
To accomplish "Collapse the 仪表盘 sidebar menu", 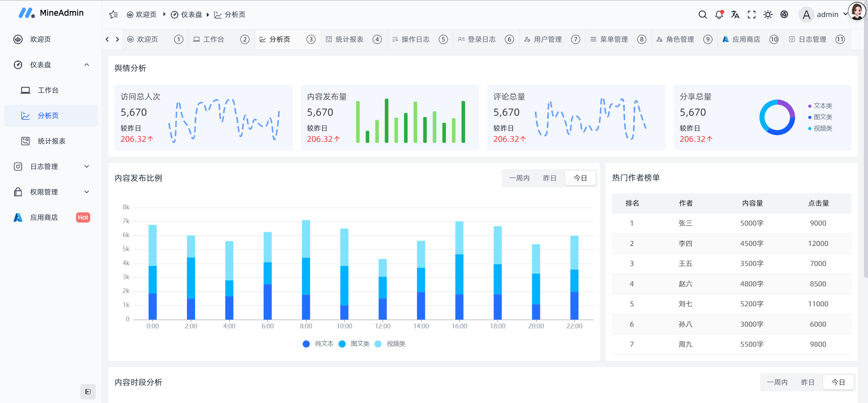I will tap(51, 65).
